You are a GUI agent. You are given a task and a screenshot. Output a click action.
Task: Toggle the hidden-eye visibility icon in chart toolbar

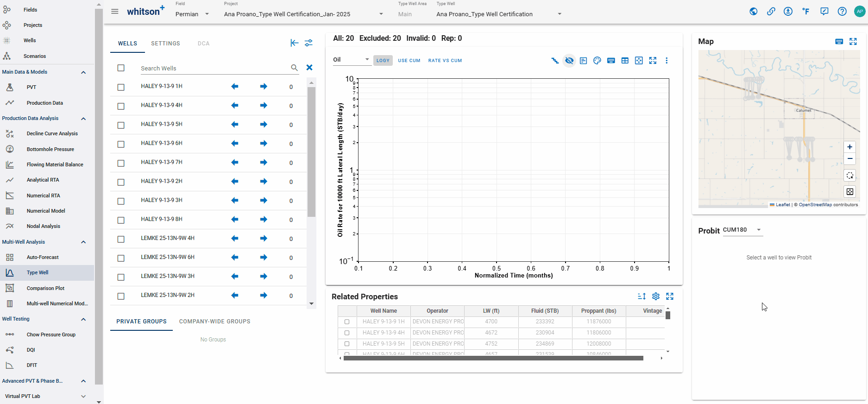tap(569, 60)
